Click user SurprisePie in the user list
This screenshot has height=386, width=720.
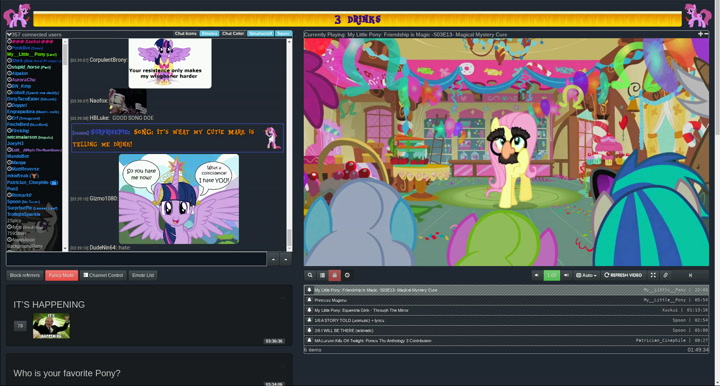tap(32, 208)
